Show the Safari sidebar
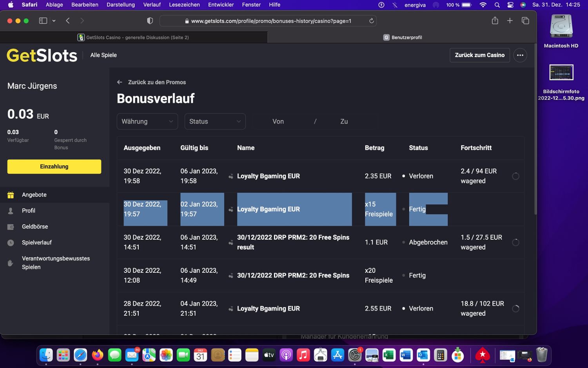This screenshot has height=368, width=588. (x=43, y=21)
